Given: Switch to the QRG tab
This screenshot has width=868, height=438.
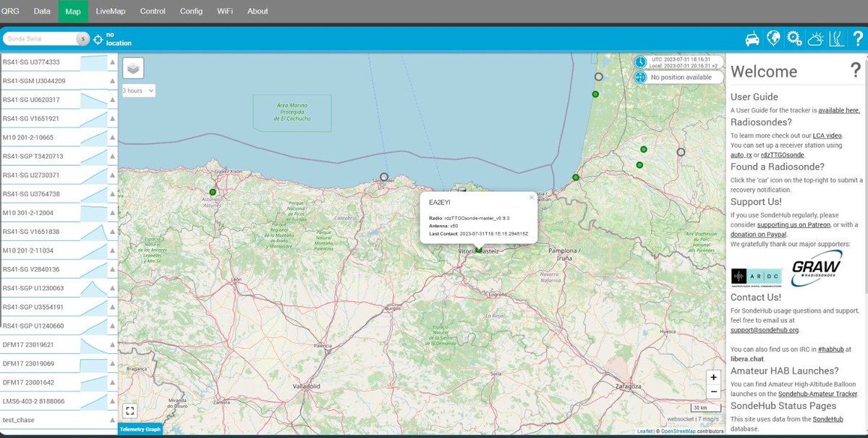Looking at the screenshot, I should 10,11.
